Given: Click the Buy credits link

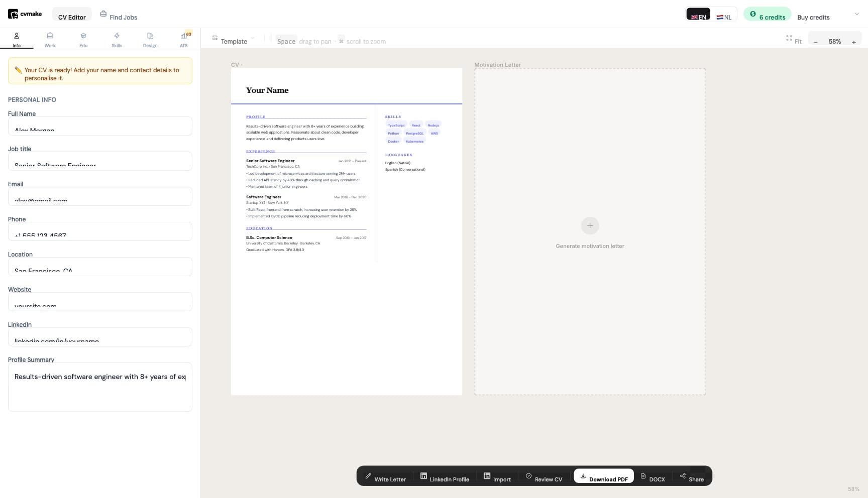Looking at the screenshot, I should coord(813,17).
